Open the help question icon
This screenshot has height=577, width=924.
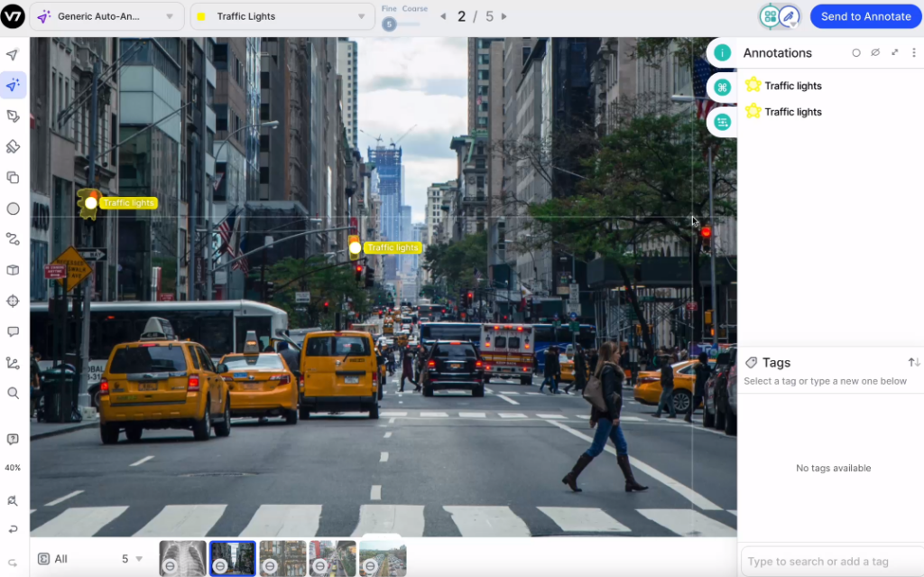pos(13,439)
